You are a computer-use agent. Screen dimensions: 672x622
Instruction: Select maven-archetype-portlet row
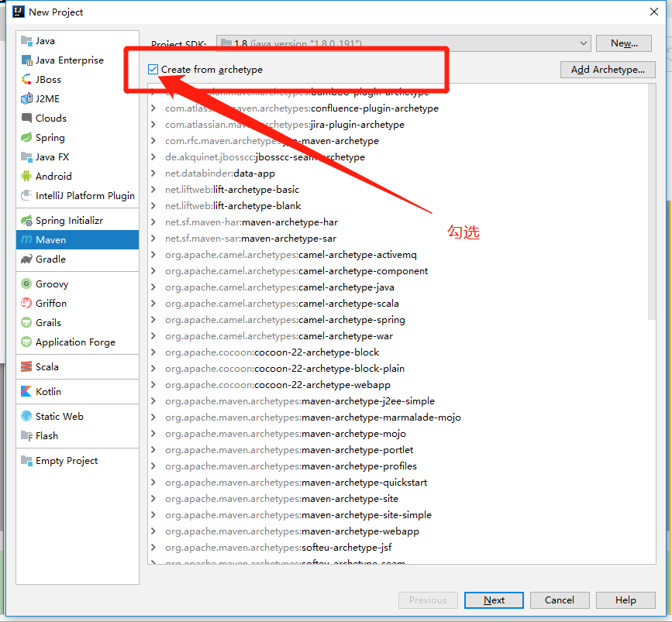click(x=401, y=450)
